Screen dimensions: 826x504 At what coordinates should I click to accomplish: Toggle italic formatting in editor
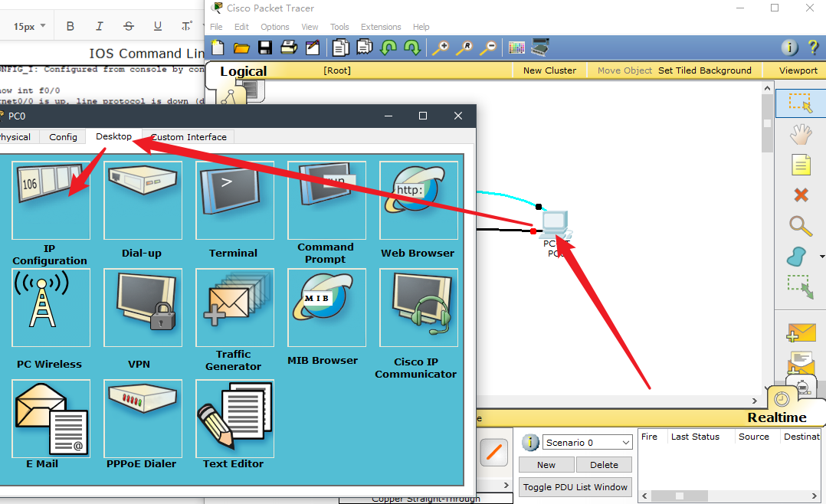click(x=99, y=26)
